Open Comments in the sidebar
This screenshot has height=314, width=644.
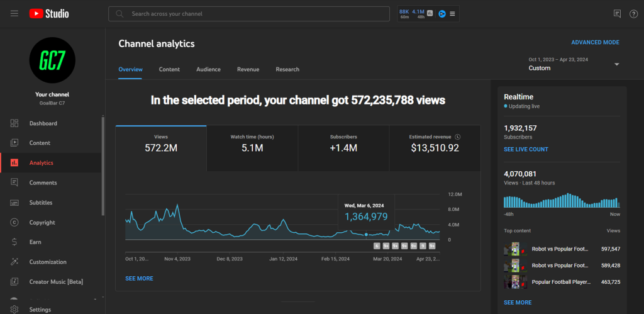(x=52, y=182)
